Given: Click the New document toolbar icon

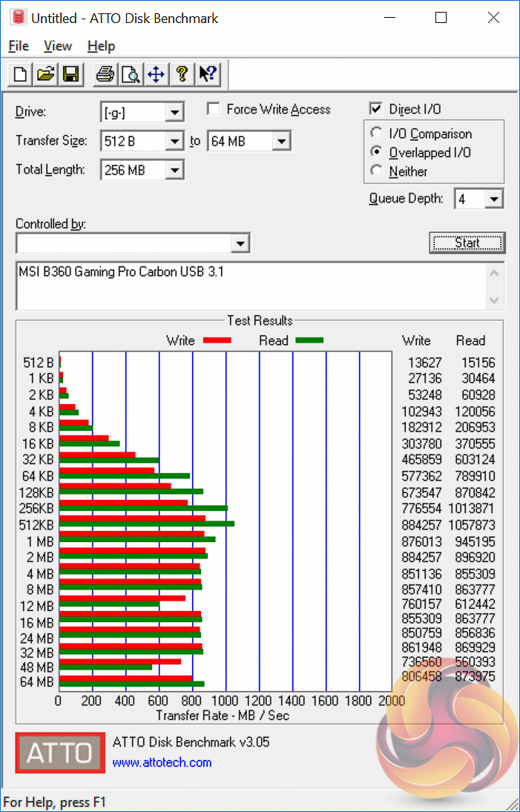Looking at the screenshot, I should tap(20, 74).
